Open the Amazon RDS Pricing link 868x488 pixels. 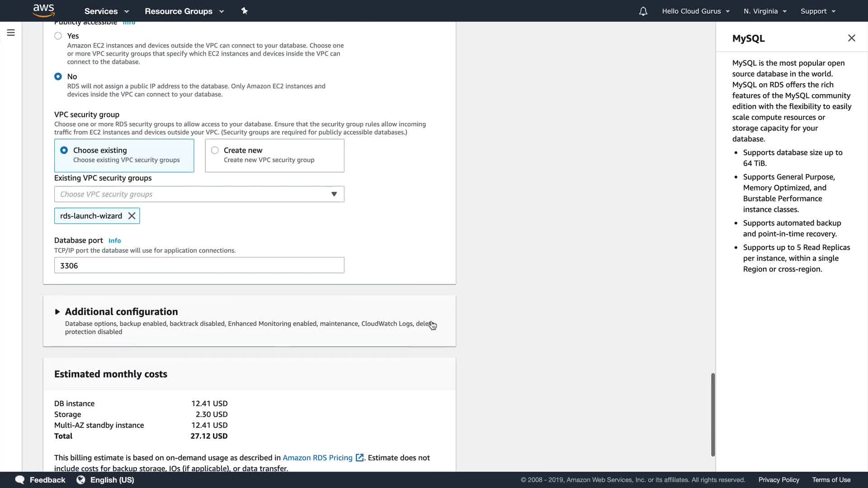click(317, 458)
